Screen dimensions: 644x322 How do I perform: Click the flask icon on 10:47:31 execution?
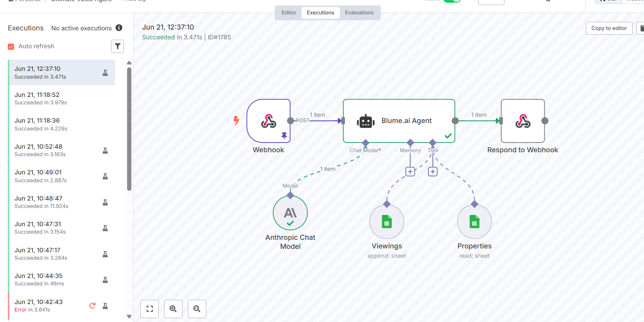coord(105,228)
